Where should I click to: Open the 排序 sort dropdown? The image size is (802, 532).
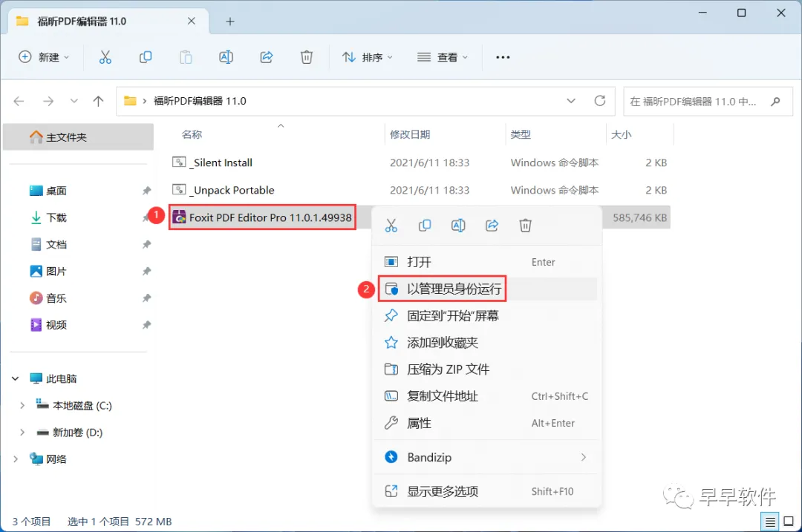click(368, 57)
